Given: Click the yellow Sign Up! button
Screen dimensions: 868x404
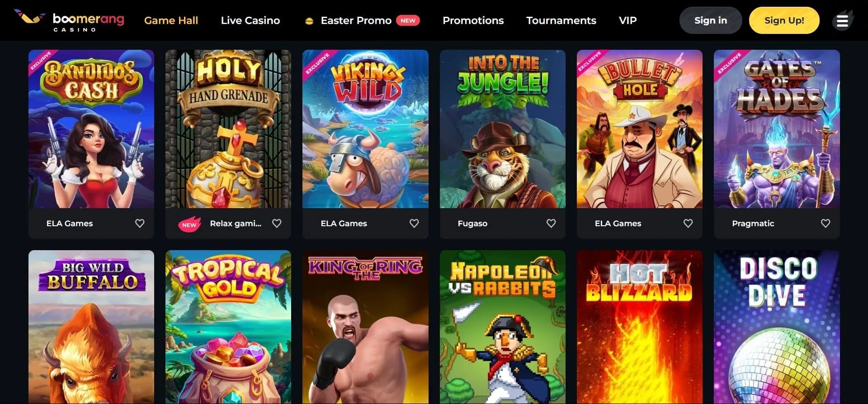Looking at the screenshot, I should (x=784, y=20).
